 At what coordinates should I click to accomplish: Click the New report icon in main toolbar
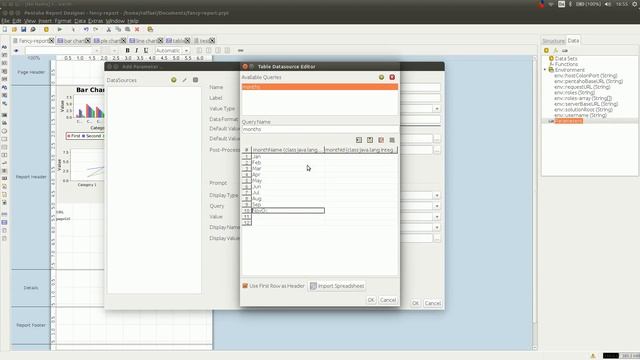[x=5, y=29]
